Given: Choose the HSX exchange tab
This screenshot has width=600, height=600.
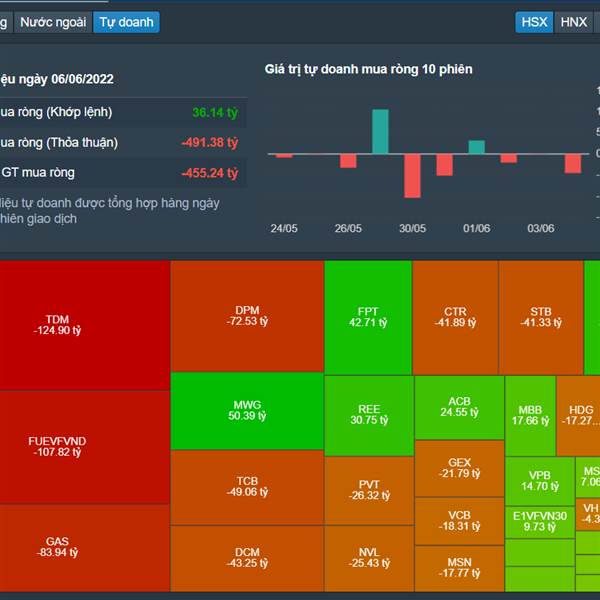Looking at the screenshot, I should click(x=534, y=22).
